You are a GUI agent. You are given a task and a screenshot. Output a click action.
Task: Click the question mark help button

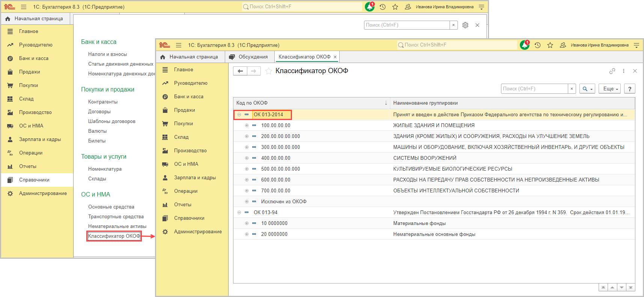click(630, 89)
